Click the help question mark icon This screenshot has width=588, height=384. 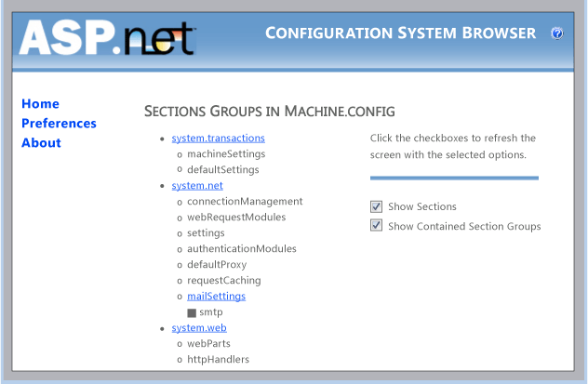(557, 33)
